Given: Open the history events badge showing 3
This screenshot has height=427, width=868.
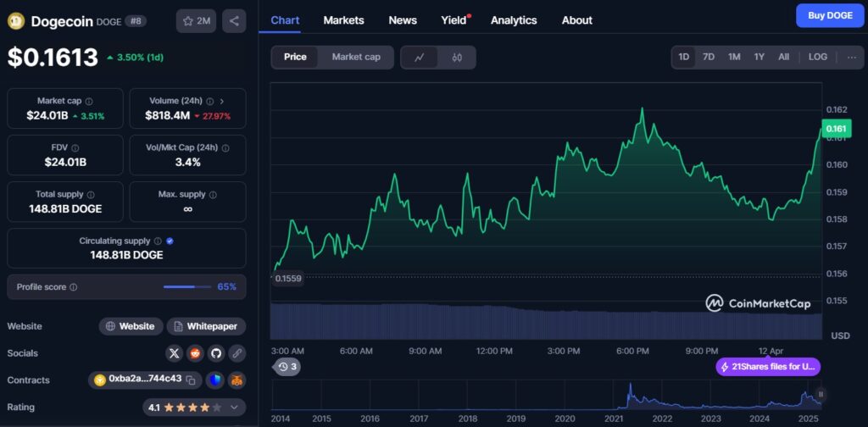Looking at the screenshot, I should click(x=287, y=366).
